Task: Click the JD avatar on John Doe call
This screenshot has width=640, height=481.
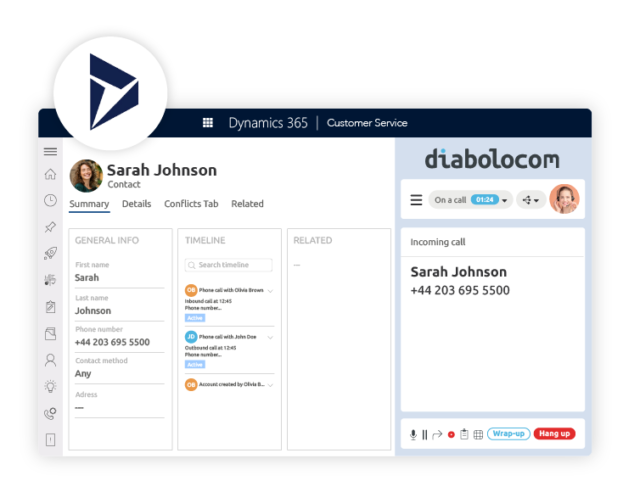Action: [x=191, y=337]
